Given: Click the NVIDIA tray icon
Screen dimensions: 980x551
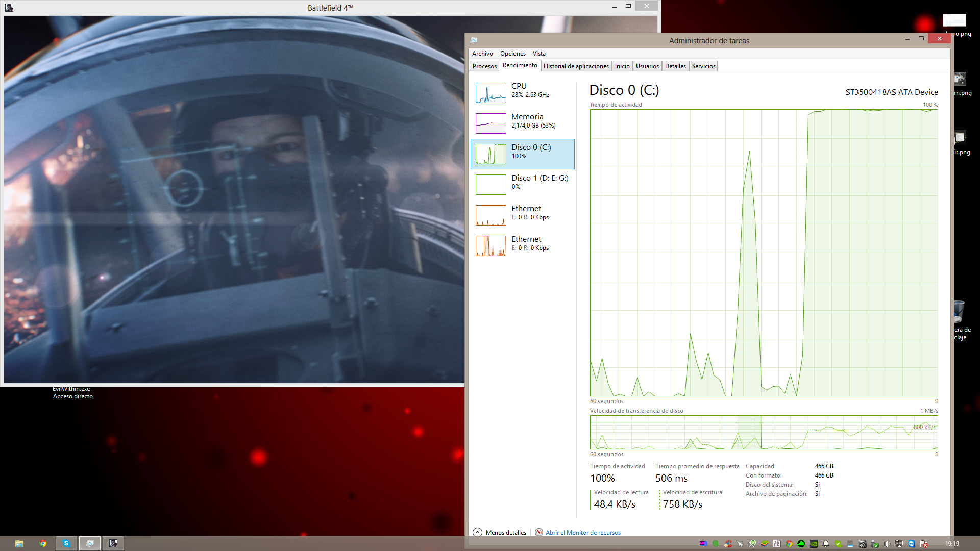Looking at the screenshot, I should pos(814,544).
